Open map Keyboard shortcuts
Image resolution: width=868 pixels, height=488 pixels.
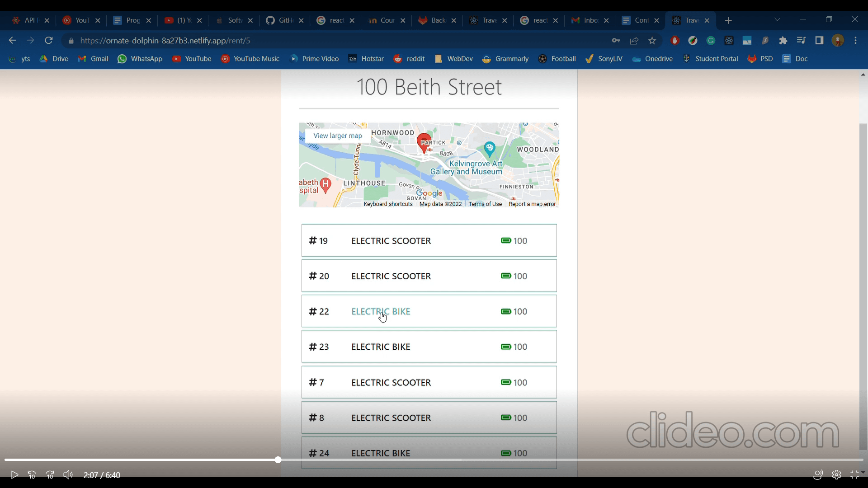[x=388, y=204]
